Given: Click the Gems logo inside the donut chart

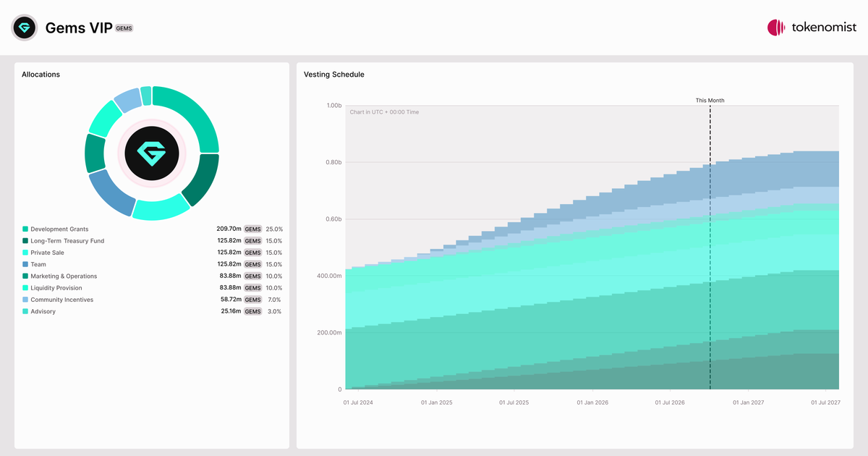Looking at the screenshot, I should pyautogui.click(x=151, y=153).
